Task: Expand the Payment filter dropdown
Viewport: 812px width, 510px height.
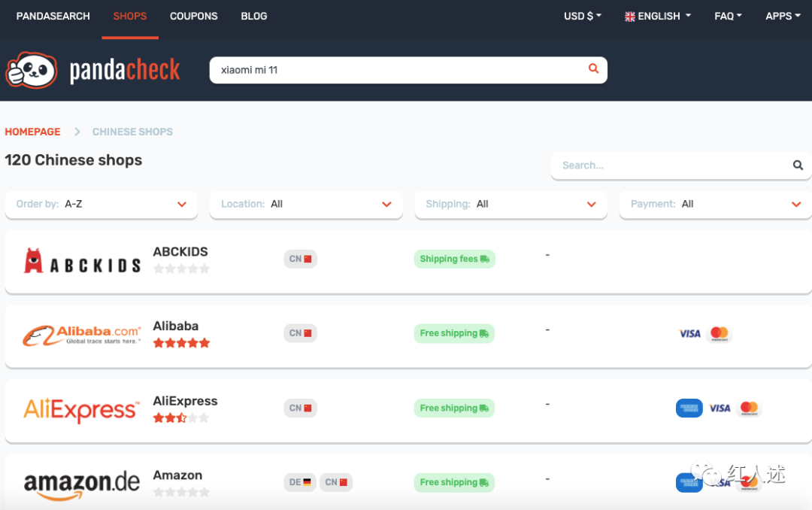Action: click(x=715, y=204)
